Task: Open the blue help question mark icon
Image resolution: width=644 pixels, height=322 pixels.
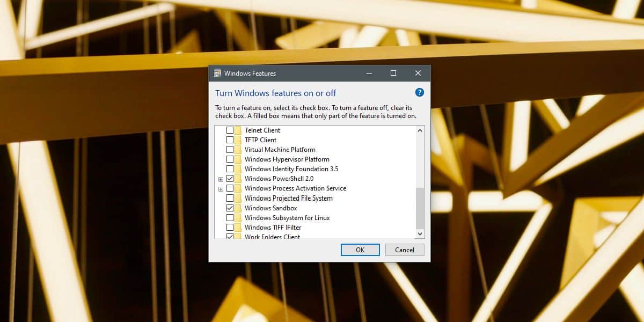Action: pos(420,92)
